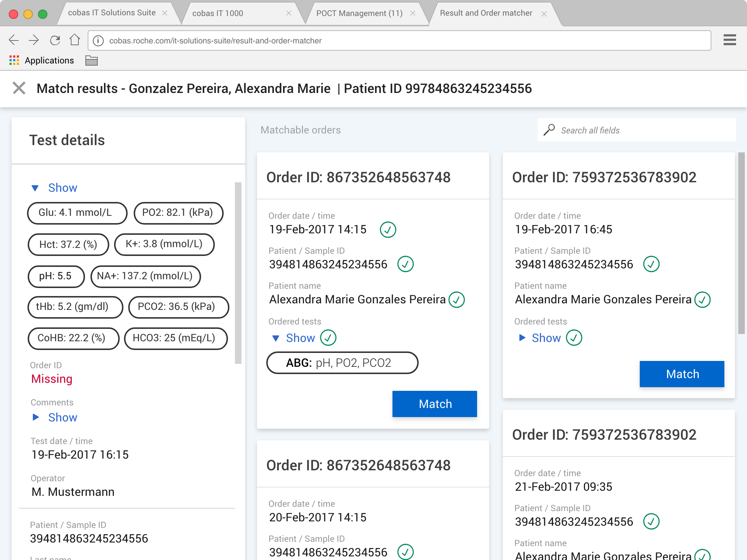
Task: Switch to the cobas IT 1000 tab
Action: point(217,13)
